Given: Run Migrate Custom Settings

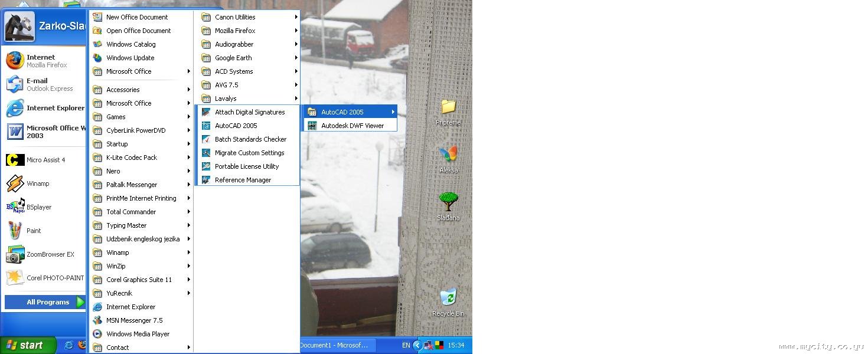Looking at the screenshot, I should (249, 153).
